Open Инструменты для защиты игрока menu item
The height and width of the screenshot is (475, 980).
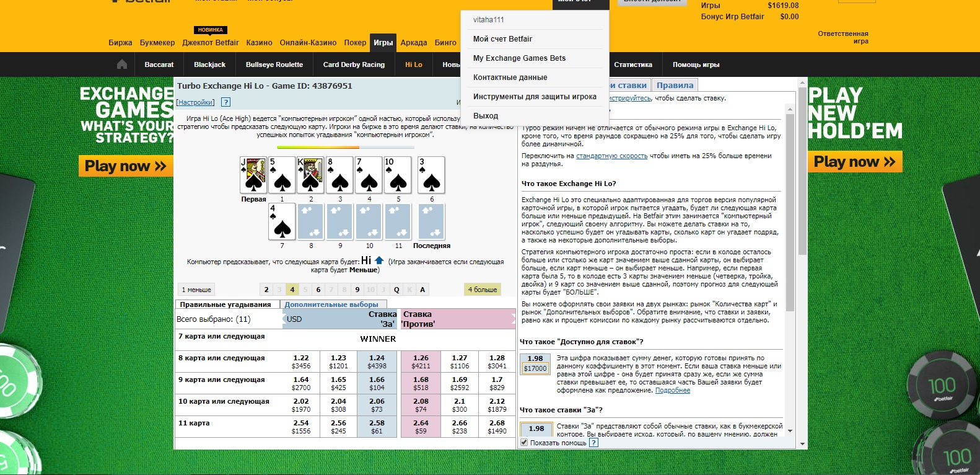[535, 97]
